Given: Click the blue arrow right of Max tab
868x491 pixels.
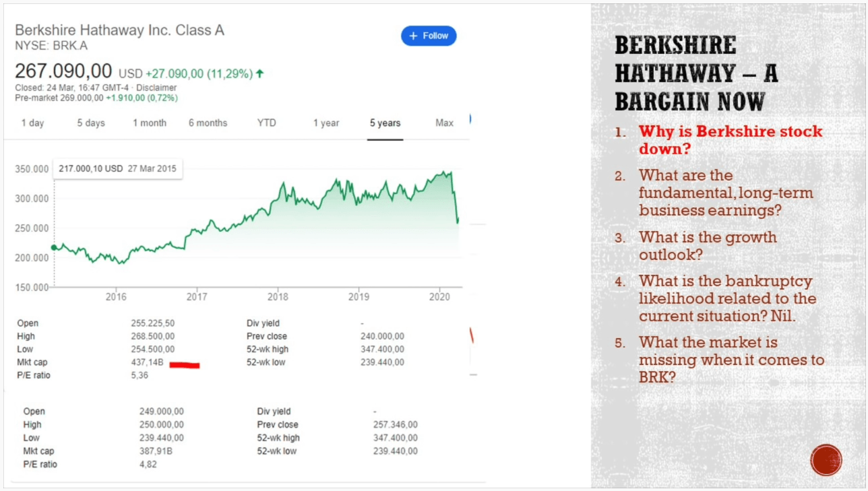Looking at the screenshot, I should pos(469,119).
